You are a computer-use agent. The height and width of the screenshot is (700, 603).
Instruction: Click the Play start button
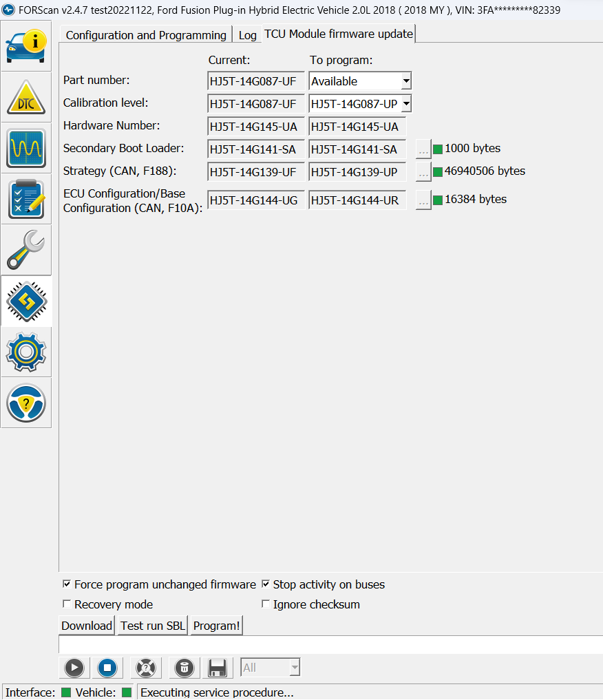pos(74,667)
